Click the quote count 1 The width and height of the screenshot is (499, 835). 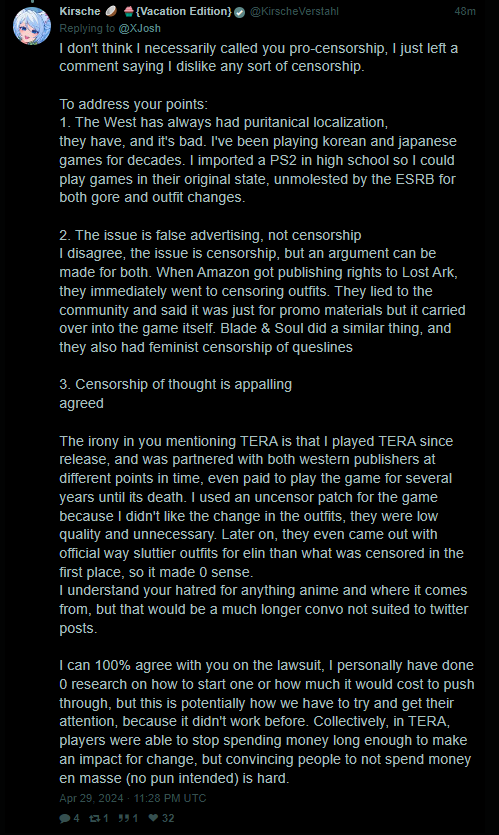point(135,818)
